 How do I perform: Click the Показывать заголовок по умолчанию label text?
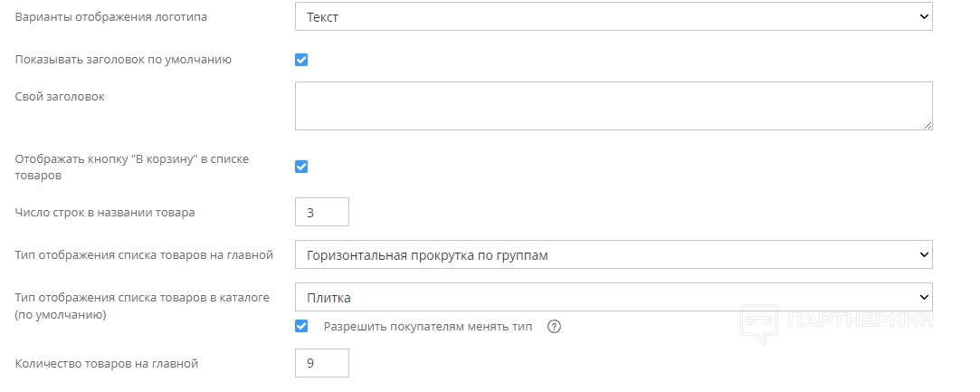124,60
